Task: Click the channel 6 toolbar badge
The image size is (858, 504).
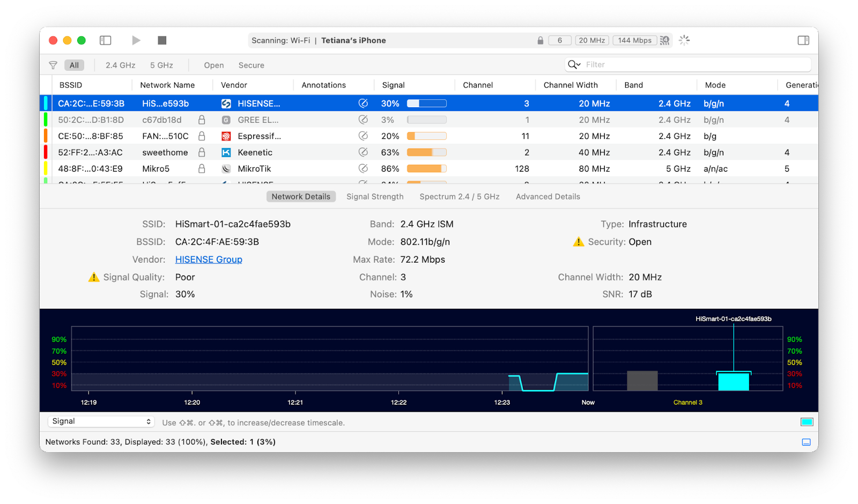Action: [560, 40]
